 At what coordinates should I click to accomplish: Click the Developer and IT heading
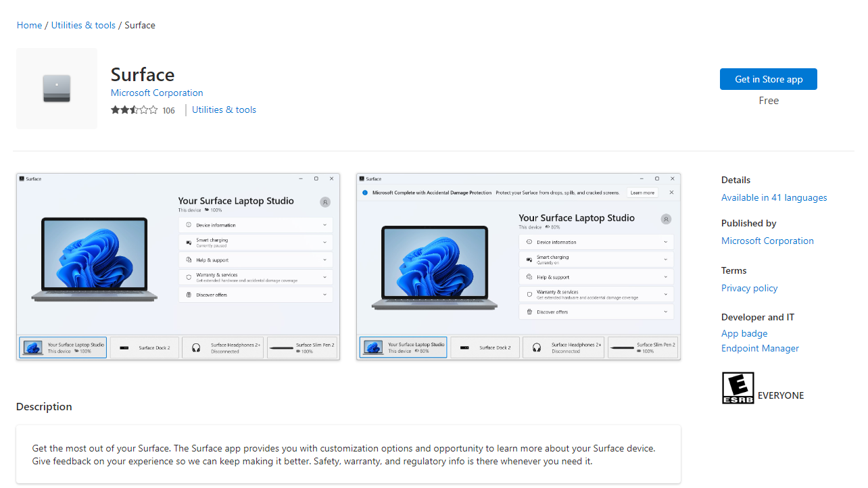click(x=758, y=317)
